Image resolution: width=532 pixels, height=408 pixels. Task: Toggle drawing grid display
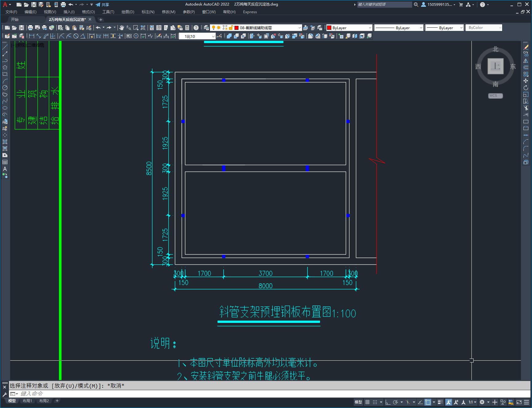[367, 402]
